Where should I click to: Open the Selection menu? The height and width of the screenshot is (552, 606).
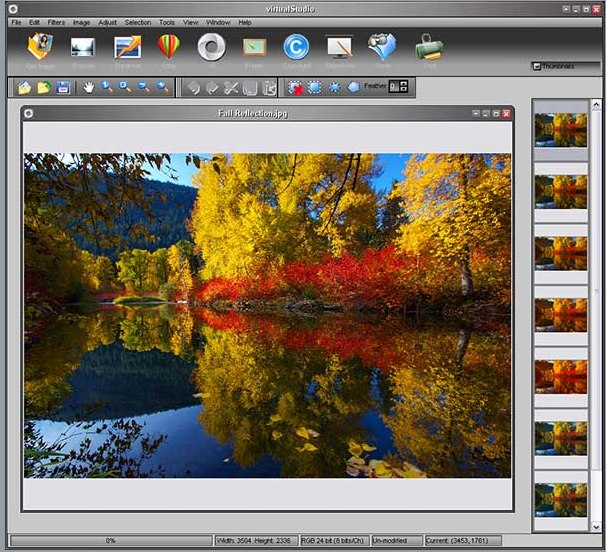(138, 21)
